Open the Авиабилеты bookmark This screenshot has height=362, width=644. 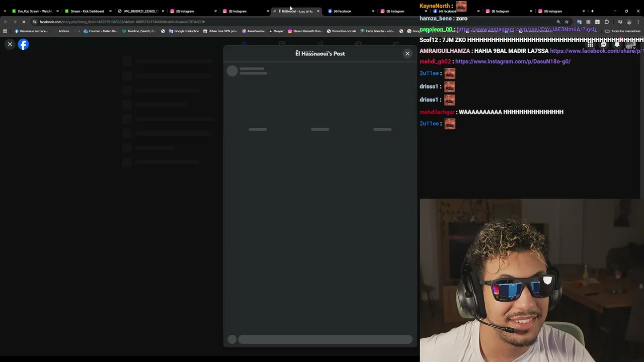click(x=253, y=31)
